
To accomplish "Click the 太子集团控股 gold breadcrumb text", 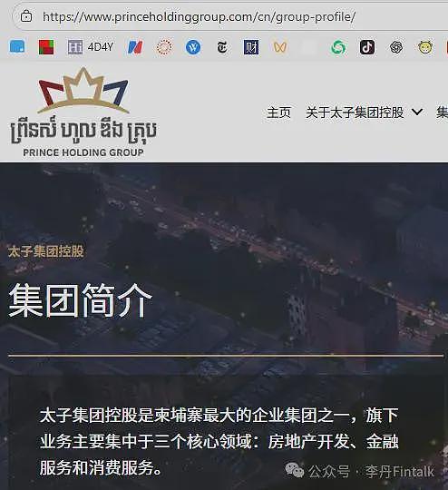I will [45, 251].
